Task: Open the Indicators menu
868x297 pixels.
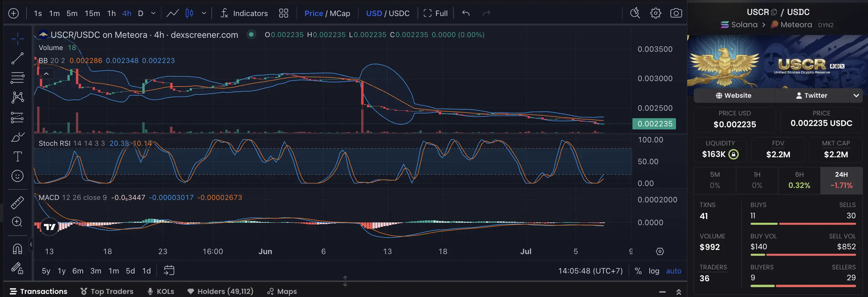Action: [x=244, y=13]
